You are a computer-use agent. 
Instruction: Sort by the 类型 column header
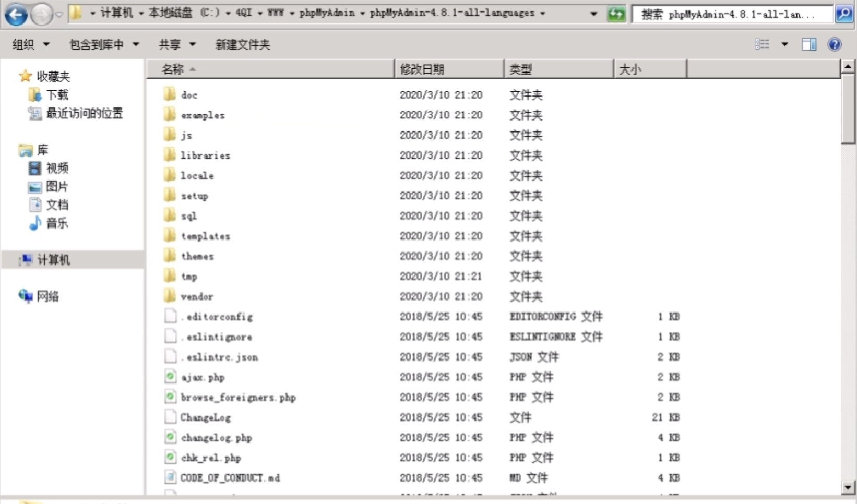click(559, 69)
